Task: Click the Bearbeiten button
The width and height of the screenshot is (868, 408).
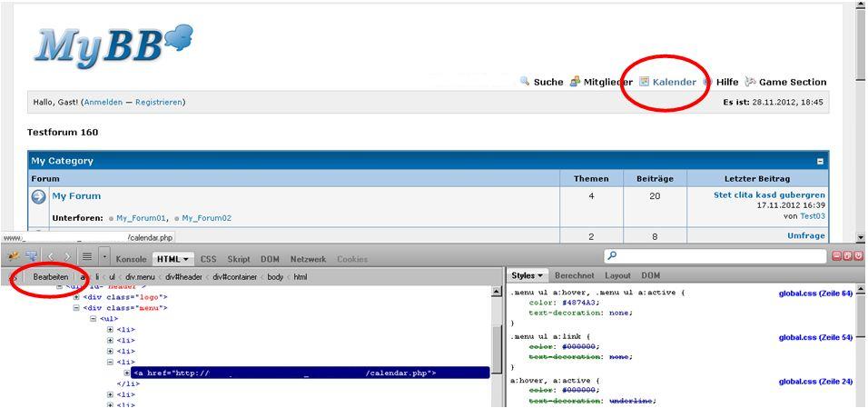Action: (x=50, y=276)
